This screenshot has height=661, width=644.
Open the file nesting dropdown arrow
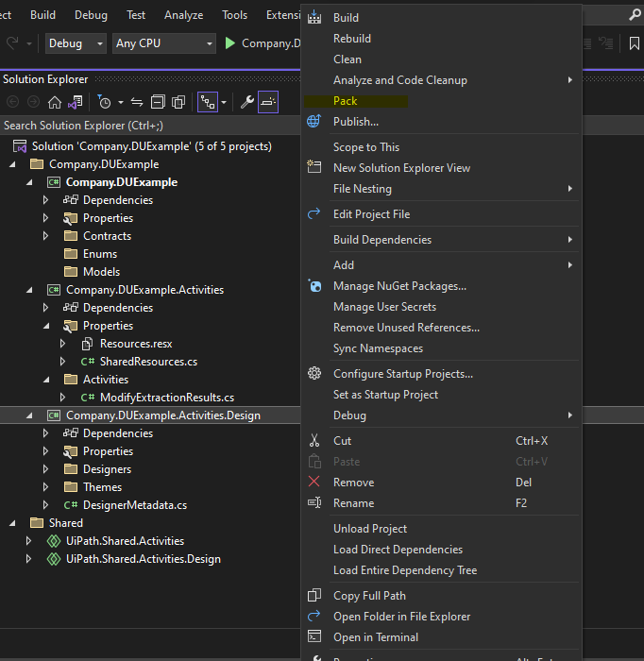pyautogui.click(x=224, y=102)
